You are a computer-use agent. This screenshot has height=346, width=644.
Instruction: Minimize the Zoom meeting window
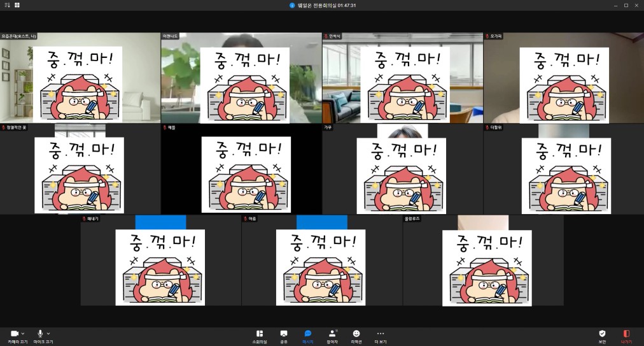pyautogui.click(x=615, y=5)
